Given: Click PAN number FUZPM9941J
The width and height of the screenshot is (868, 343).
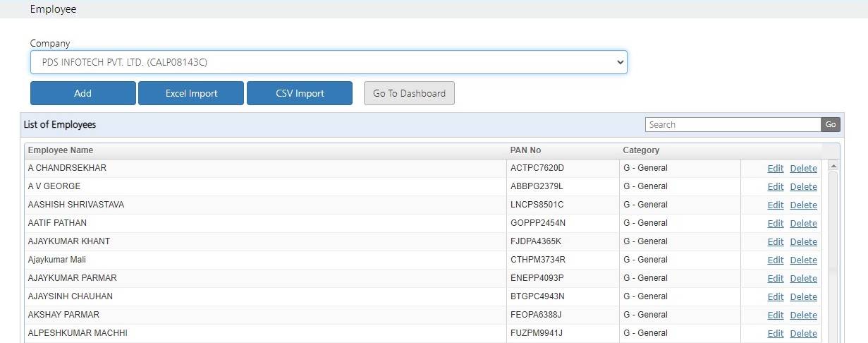Looking at the screenshot, I should (x=537, y=333).
